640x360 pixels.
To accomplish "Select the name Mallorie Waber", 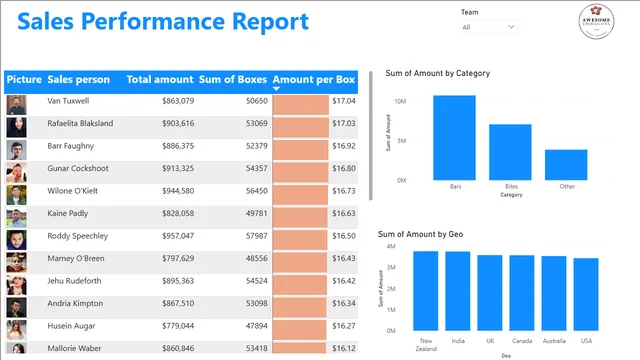I will click(74, 348).
